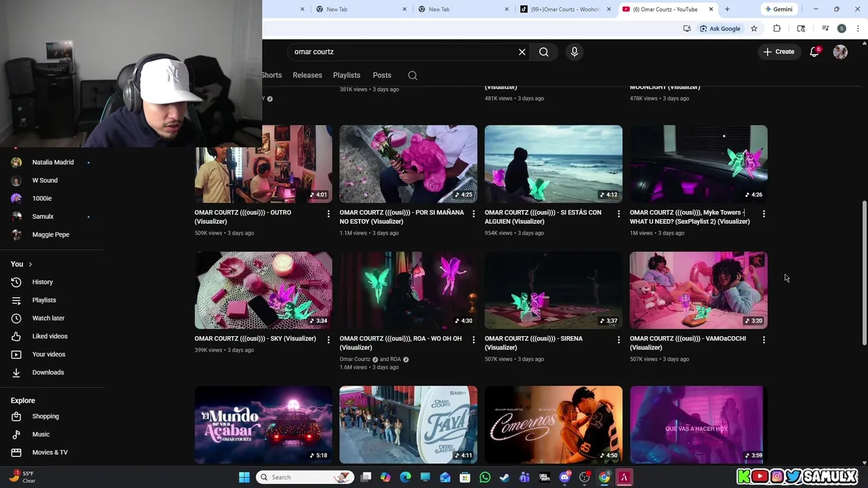Open Chrome profile S avatar
The image size is (868, 488).
click(x=842, y=28)
